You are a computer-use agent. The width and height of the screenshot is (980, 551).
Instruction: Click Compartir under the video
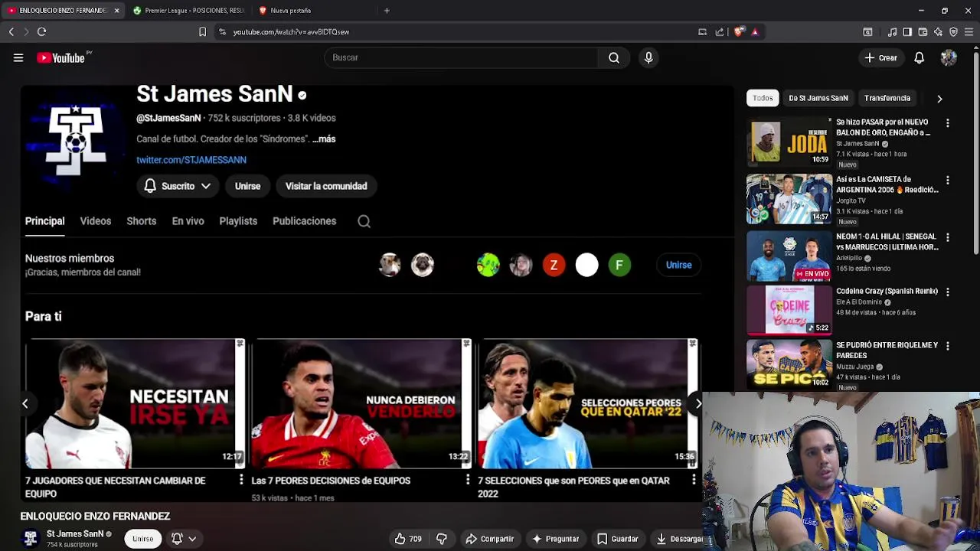coord(490,539)
